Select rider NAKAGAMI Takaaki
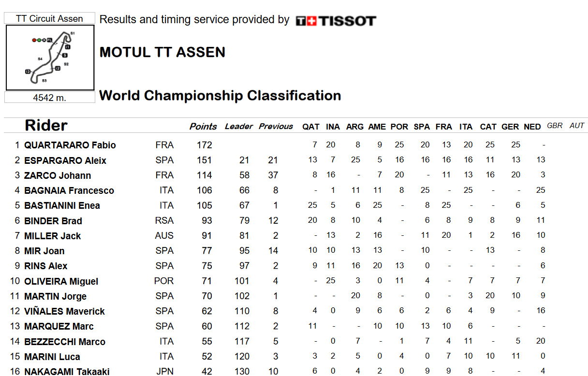 [67, 371]
